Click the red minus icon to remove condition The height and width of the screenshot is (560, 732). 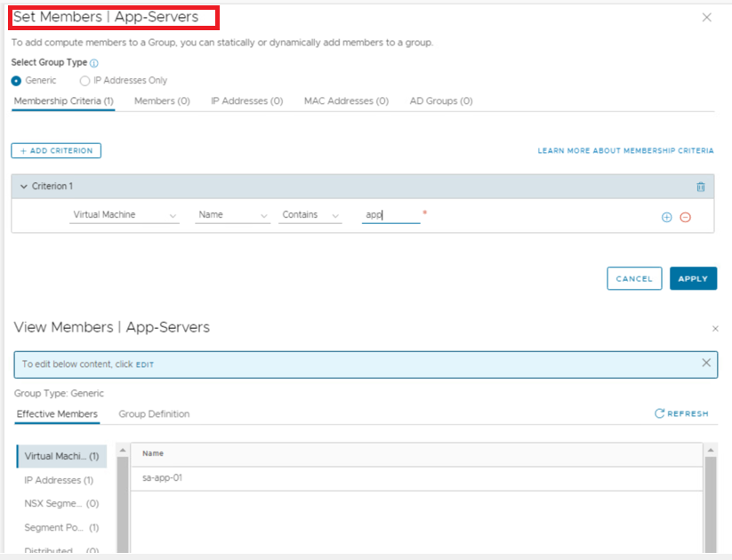pyautogui.click(x=685, y=217)
